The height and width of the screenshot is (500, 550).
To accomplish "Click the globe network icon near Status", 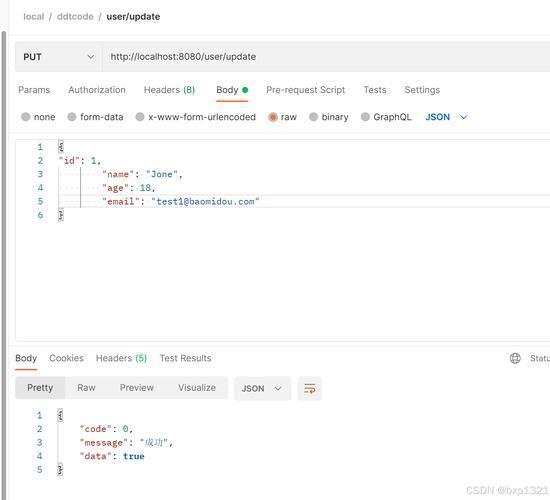I will pos(515,358).
